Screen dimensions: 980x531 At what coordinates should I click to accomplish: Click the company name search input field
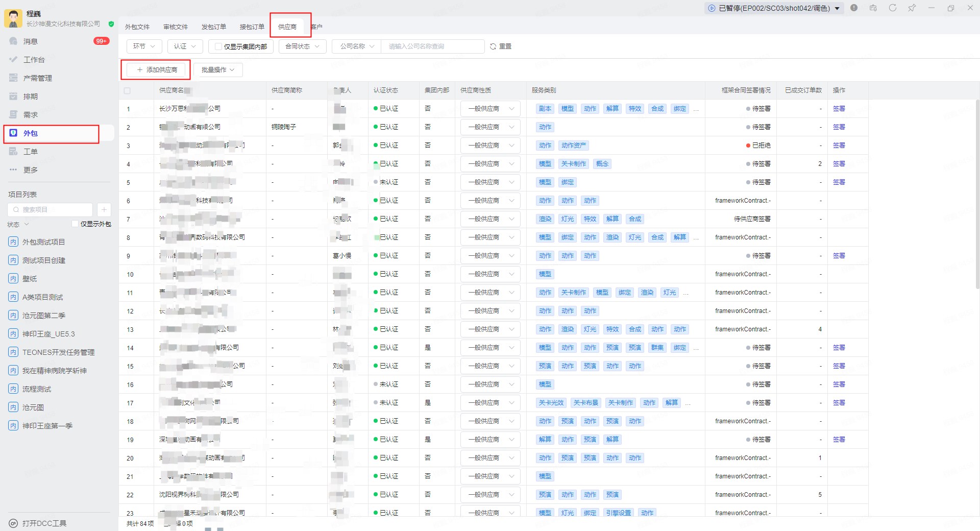(x=434, y=46)
